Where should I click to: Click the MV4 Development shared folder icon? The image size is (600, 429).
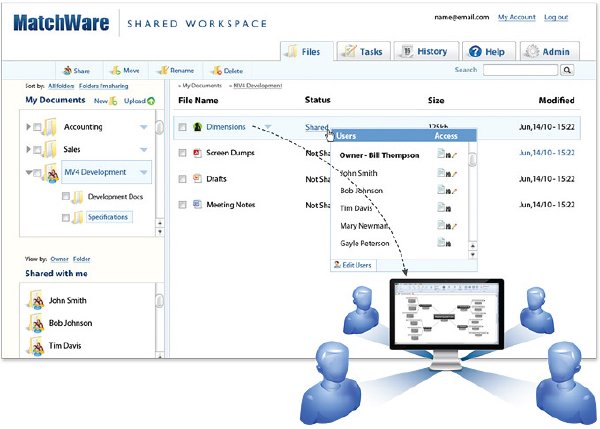coord(51,173)
